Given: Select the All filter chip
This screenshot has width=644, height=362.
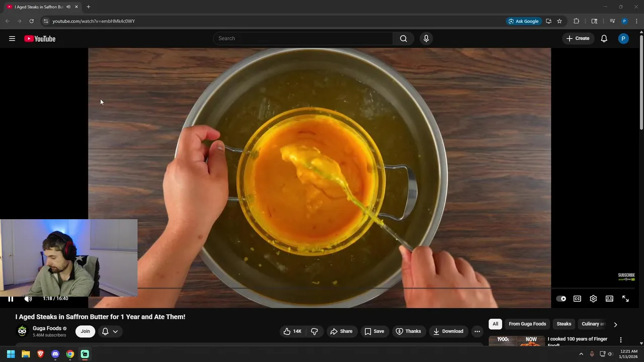Looking at the screenshot, I should 495,324.
